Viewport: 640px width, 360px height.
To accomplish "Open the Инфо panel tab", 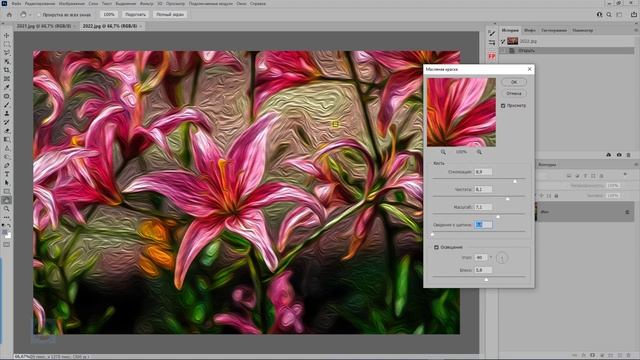I will [x=530, y=30].
